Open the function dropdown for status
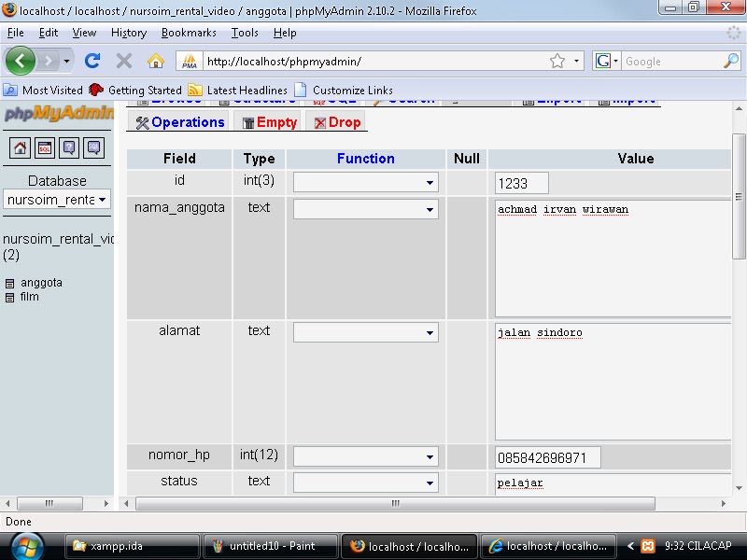The height and width of the screenshot is (560, 747). [x=365, y=483]
